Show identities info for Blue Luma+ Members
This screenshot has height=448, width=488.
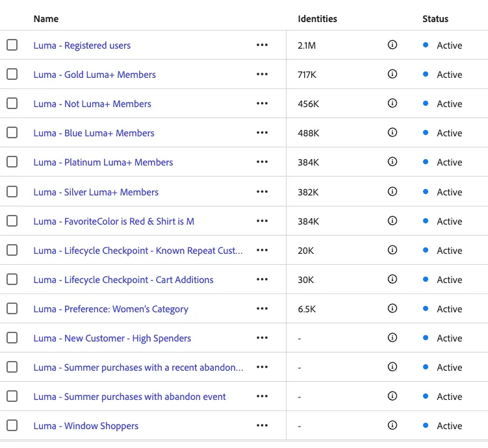392,132
